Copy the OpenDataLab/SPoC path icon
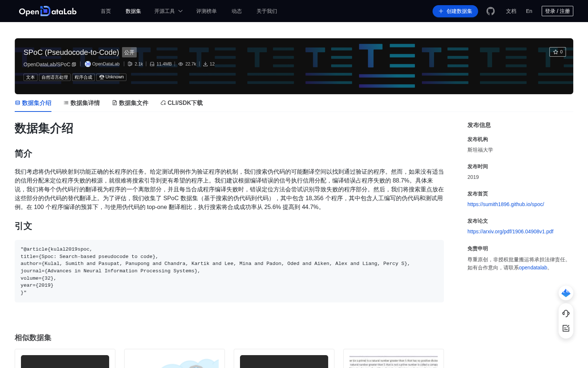588x368 pixels. click(74, 64)
